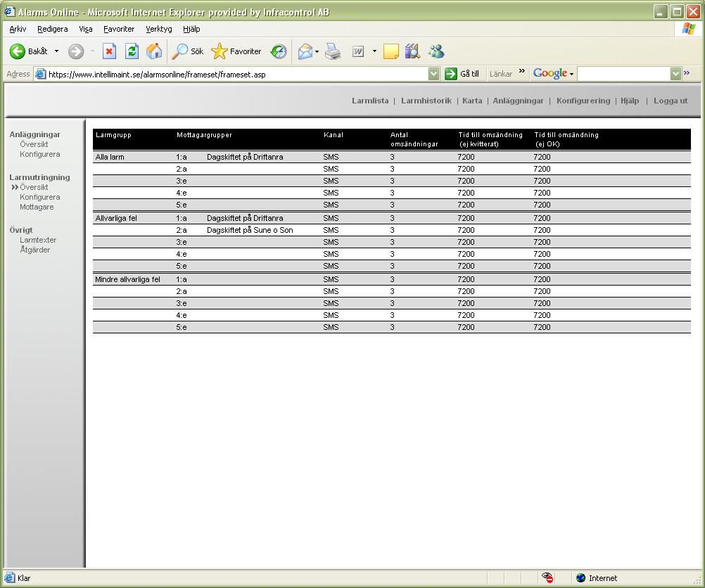Open Larmtexter in the sidebar

tap(38, 240)
